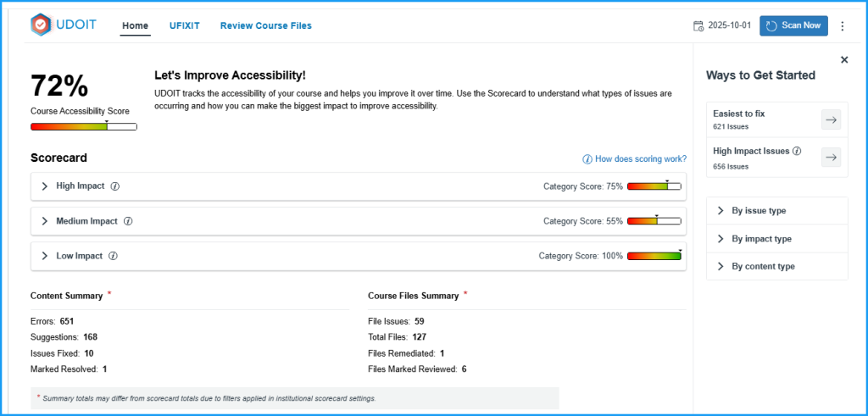
Task: Expand the Low Impact scorecard row
Action: click(x=45, y=256)
